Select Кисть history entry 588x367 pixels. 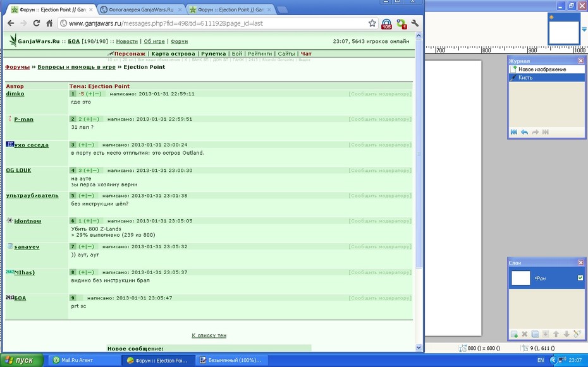[546, 78]
